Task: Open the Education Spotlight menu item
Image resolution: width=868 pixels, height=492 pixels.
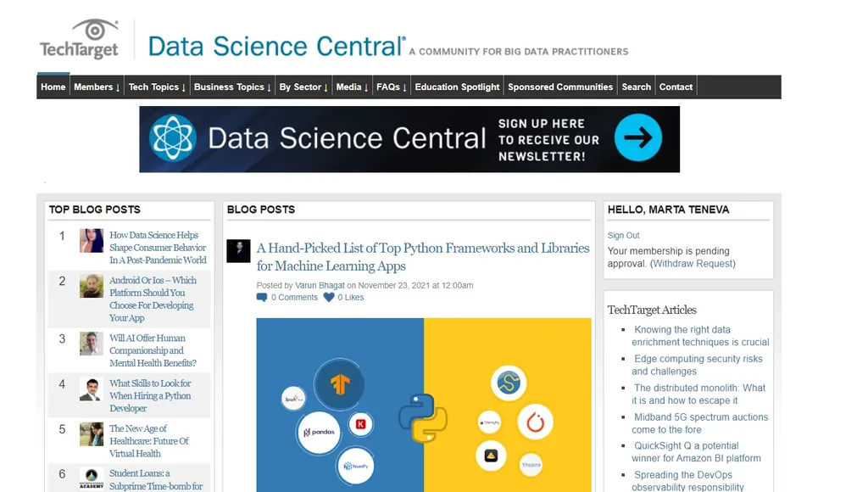Action: [457, 87]
